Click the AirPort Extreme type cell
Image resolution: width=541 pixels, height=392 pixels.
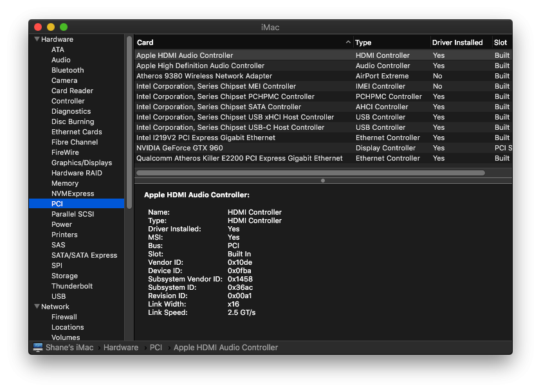point(382,76)
